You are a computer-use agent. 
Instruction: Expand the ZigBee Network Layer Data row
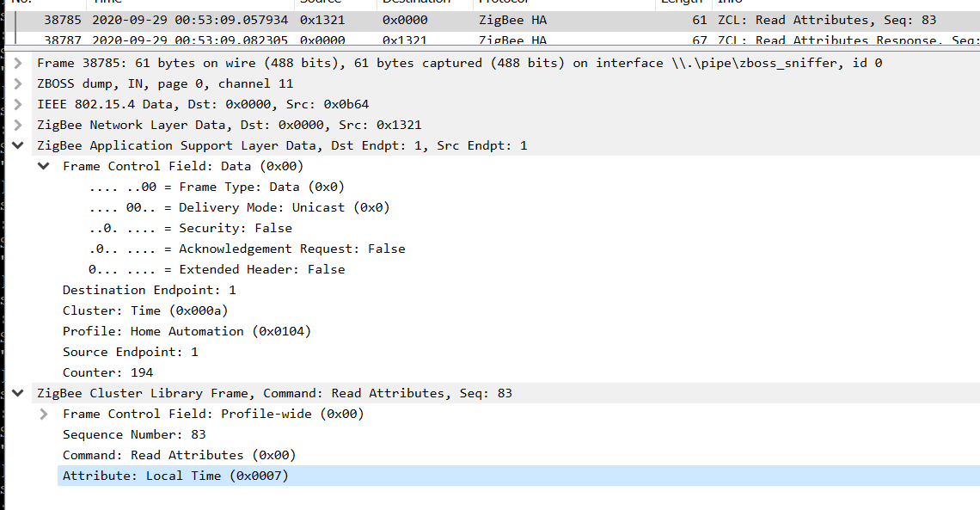pos(18,125)
